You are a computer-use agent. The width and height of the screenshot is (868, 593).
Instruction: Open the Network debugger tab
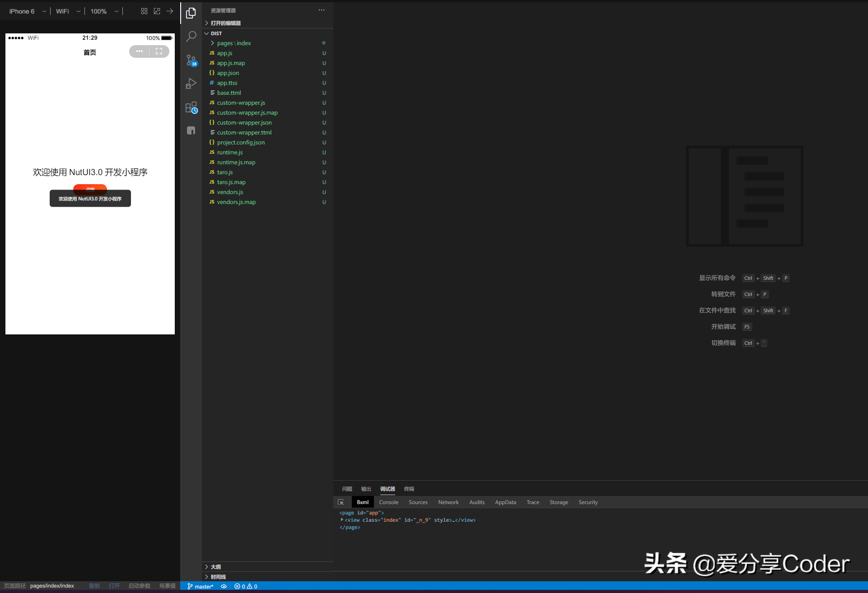point(448,502)
